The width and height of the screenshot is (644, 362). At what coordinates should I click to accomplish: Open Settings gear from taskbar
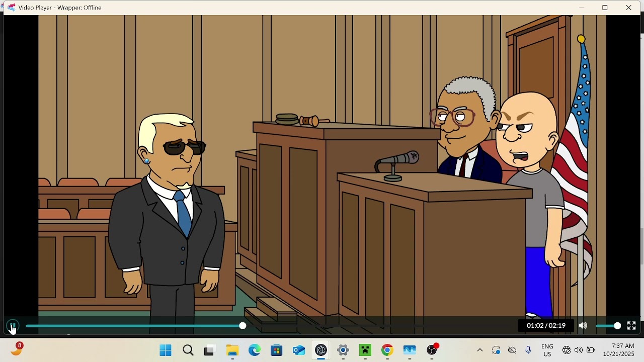click(x=343, y=350)
